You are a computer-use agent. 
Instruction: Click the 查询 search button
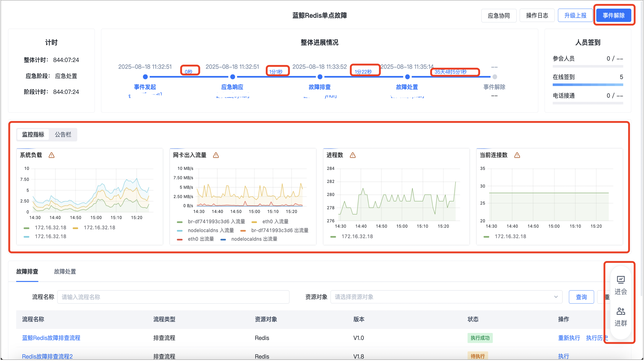pos(581,297)
